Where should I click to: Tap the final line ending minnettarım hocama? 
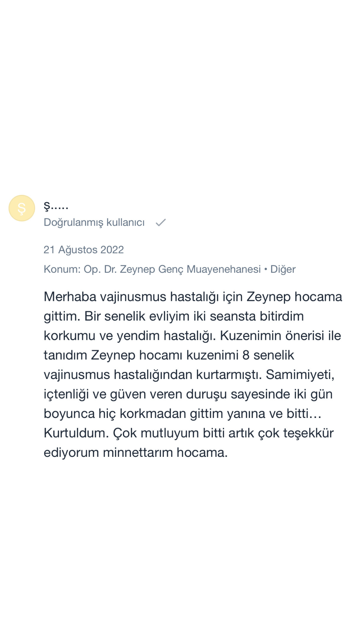tap(135, 452)
